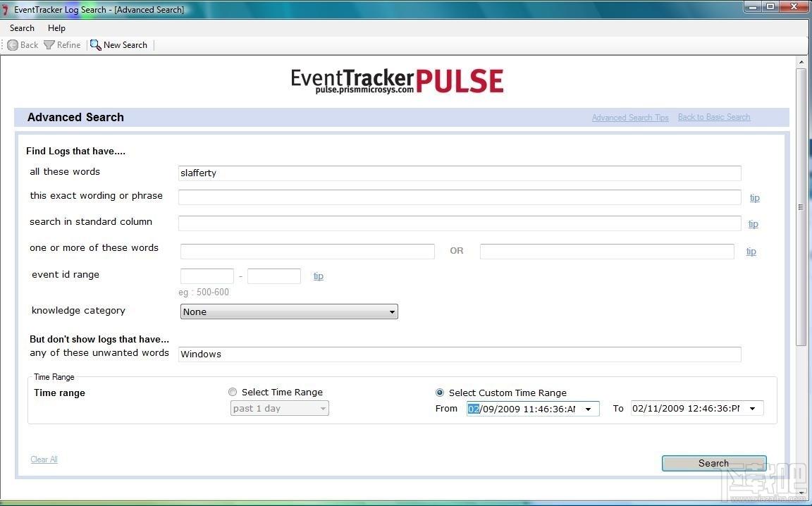
Task: Open the Search menu
Action: [22, 28]
